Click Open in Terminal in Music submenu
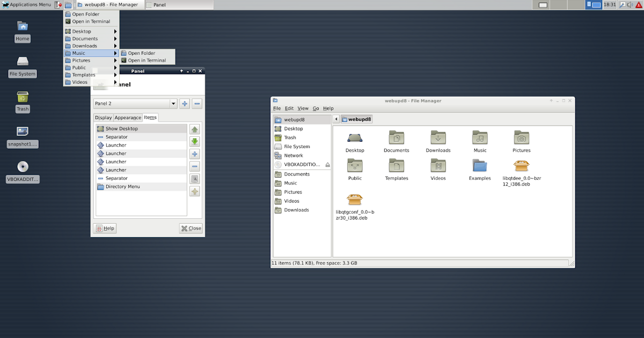The width and height of the screenshot is (644, 338). [147, 61]
